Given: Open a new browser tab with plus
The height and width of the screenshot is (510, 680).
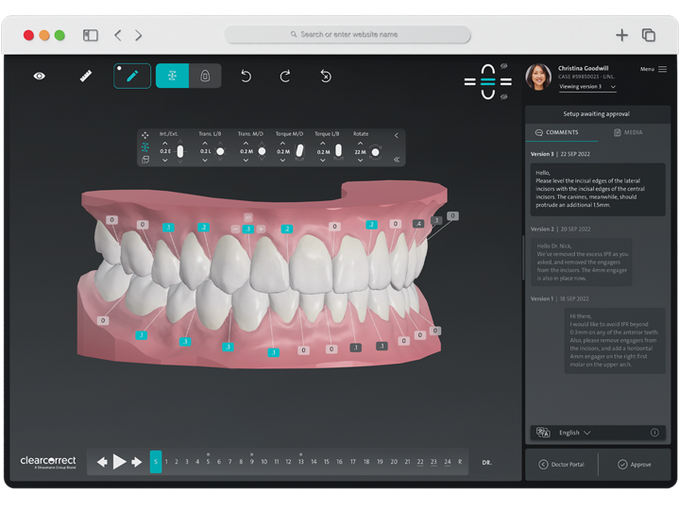Looking at the screenshot, I should [621, 35].
